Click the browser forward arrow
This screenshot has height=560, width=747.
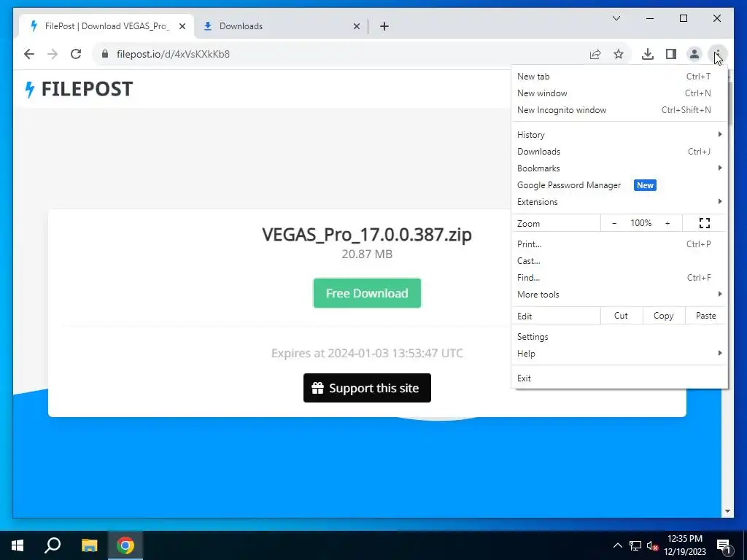[x=53, y=54]
